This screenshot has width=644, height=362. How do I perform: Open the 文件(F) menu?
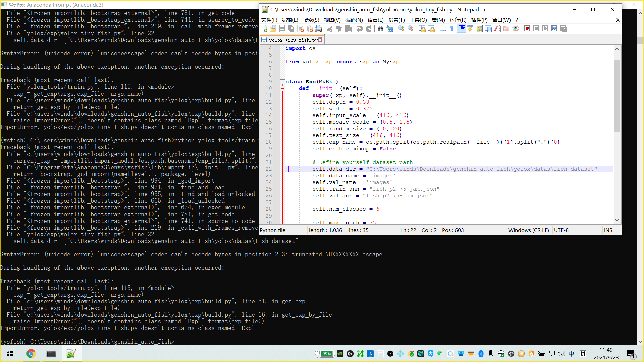(269, 20)
